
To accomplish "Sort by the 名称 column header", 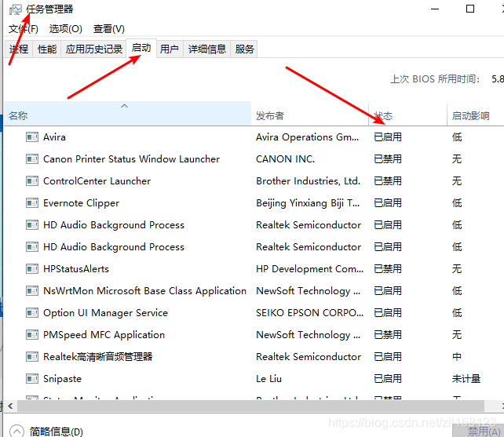I will tap(128, 114).
